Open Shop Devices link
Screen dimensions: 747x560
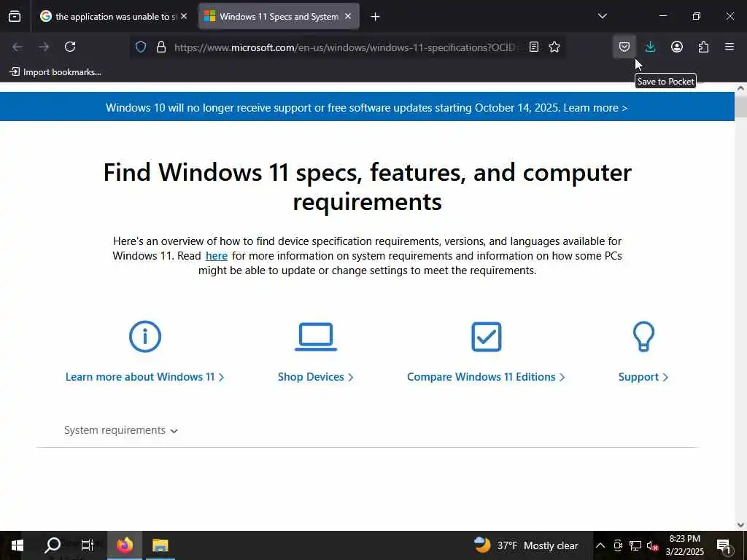(x=315, y=377)
